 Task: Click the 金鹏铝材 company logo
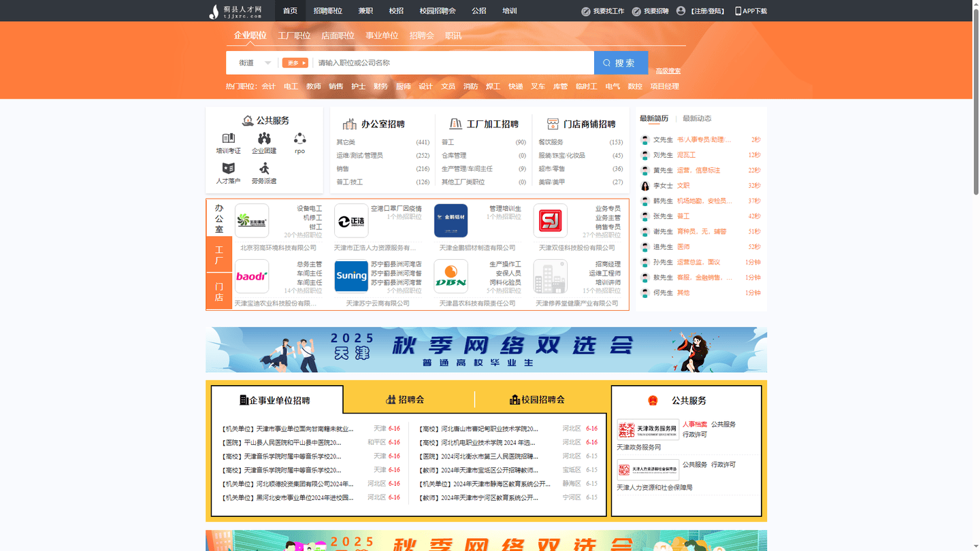pos(451,220)
